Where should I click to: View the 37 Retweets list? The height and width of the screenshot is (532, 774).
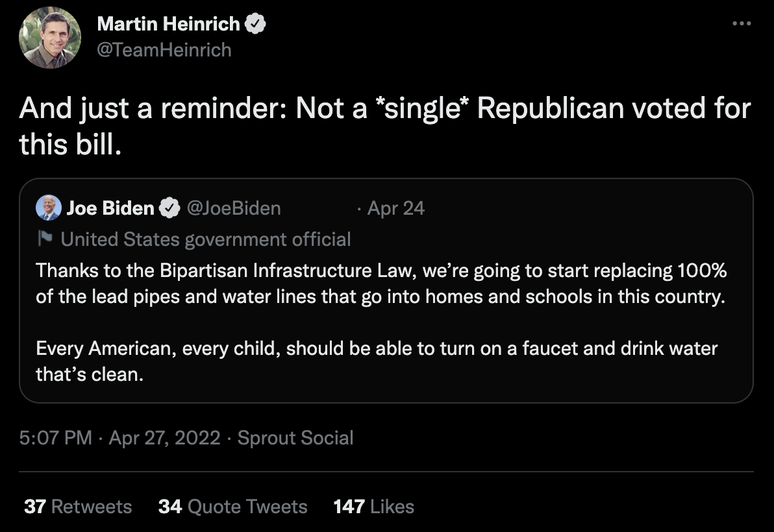(x=78, y=506)
